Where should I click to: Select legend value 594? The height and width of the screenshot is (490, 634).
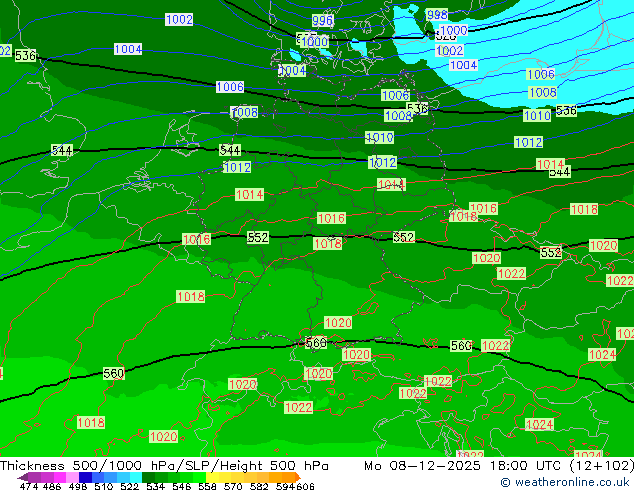click(285, 486)
